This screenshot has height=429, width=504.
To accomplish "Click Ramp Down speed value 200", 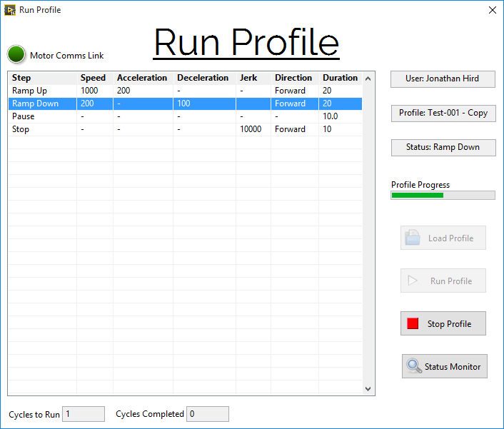I will 87,104.
